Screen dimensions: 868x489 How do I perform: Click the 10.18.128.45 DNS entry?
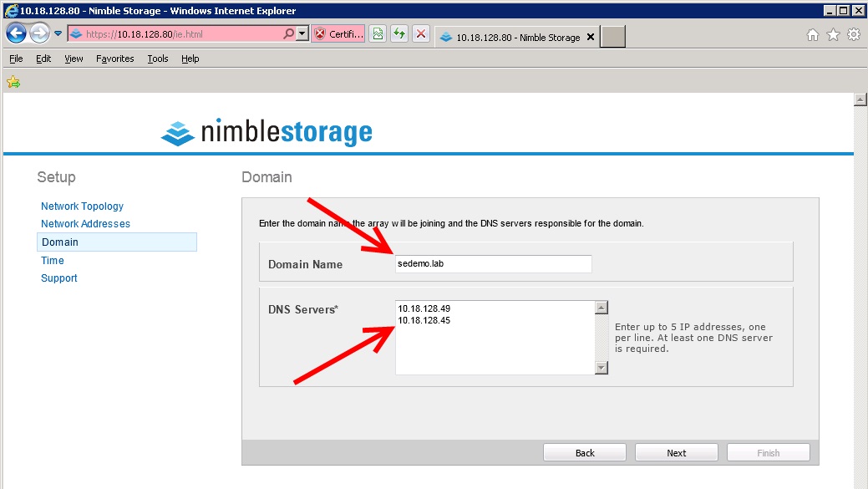424,321
